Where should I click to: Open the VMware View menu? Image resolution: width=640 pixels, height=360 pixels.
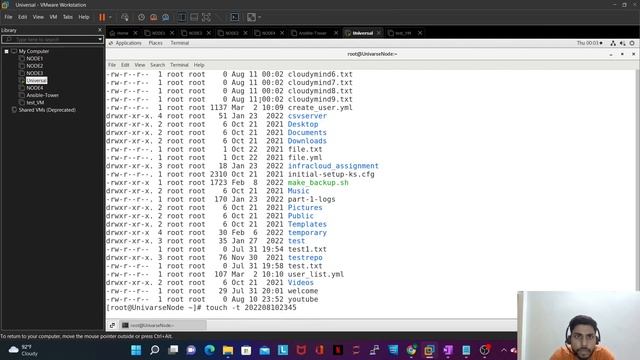38,17
